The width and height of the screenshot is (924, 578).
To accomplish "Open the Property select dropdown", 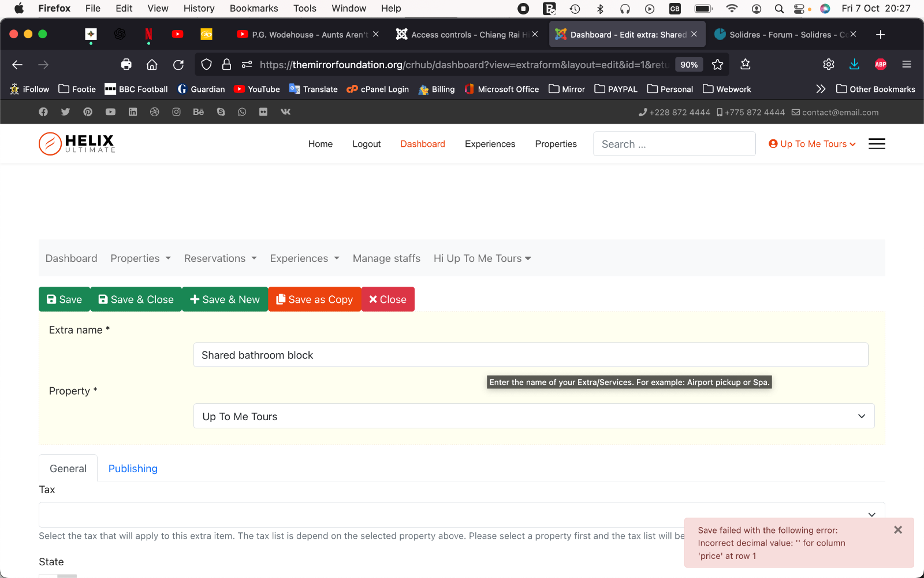I will (x=534, y=416).
